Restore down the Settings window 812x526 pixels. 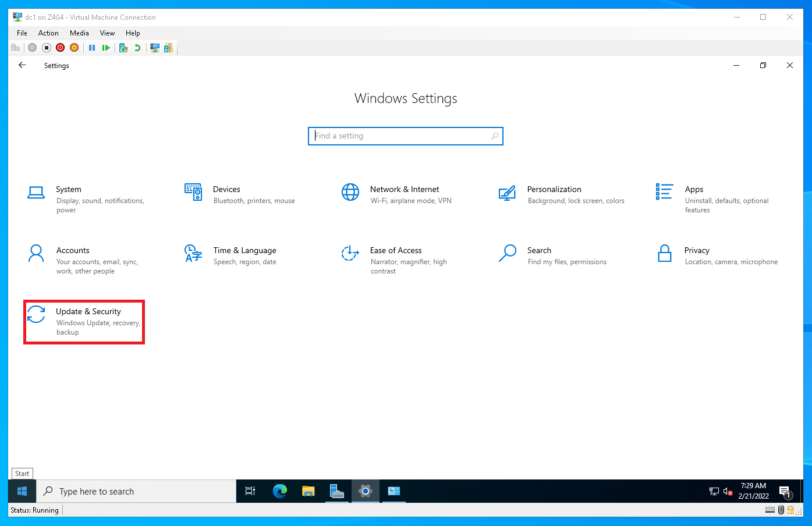pyautogui.click(x=763, y=65)
